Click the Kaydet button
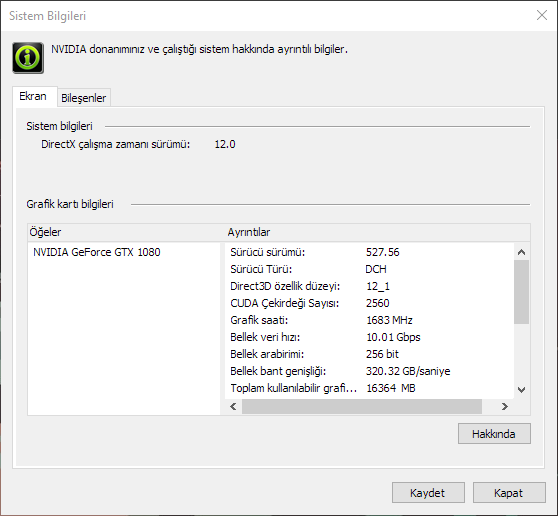This screenshot has height=516, width=558. (x=428, y=493)
